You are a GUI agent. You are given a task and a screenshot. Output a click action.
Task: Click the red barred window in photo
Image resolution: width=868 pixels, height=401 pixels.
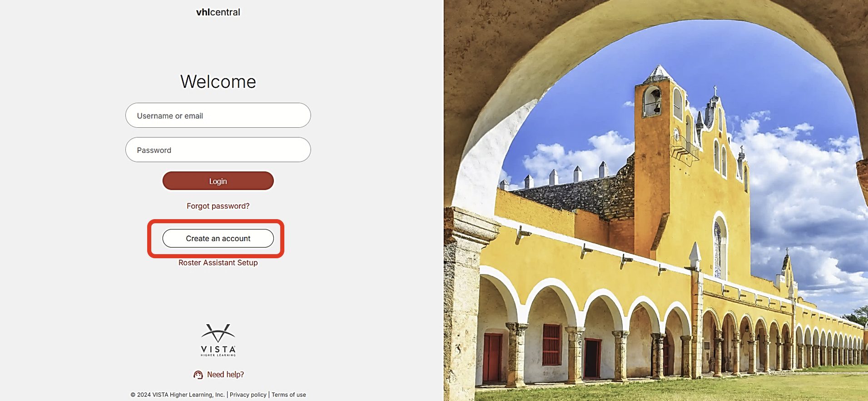click(551, 345)
